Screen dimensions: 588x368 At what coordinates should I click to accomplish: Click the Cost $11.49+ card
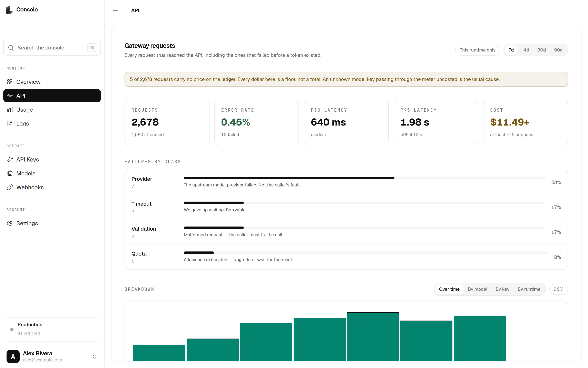coord(525,122)
